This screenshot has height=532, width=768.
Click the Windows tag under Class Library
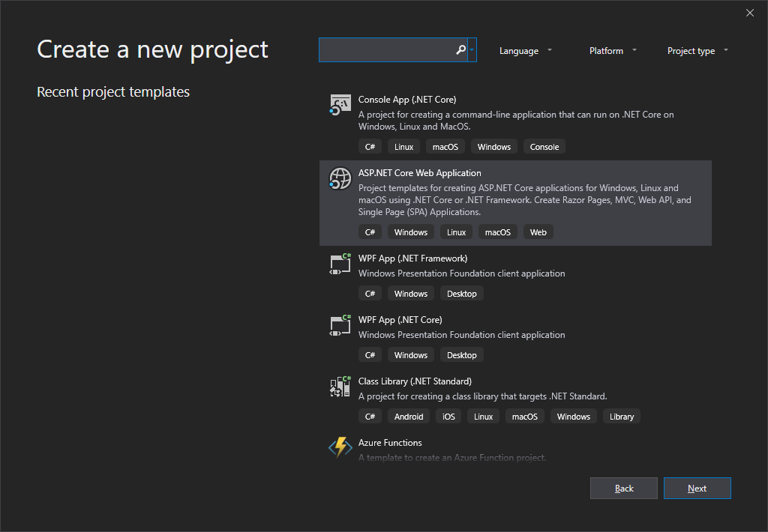pyautogui.click(x=574, y=417)
